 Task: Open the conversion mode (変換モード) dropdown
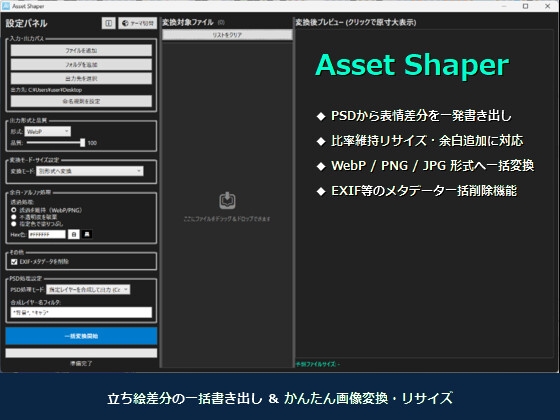click(90, 171)
